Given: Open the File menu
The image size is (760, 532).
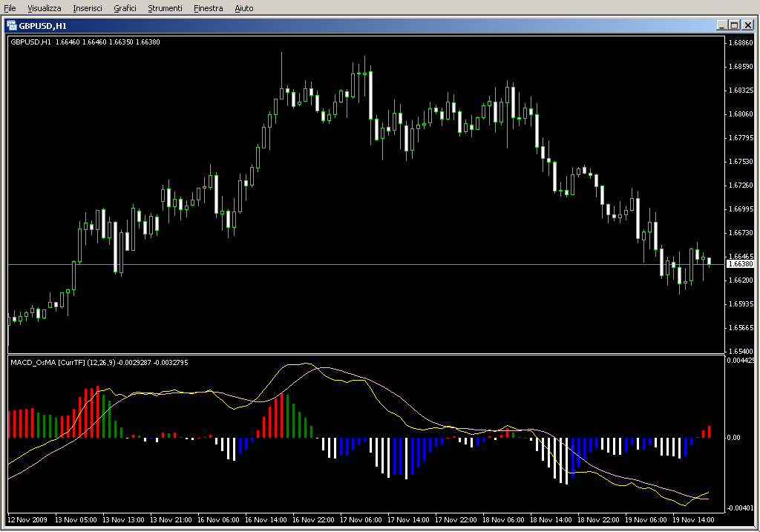Looking at the screenshot, I should [x=10, y=8].
